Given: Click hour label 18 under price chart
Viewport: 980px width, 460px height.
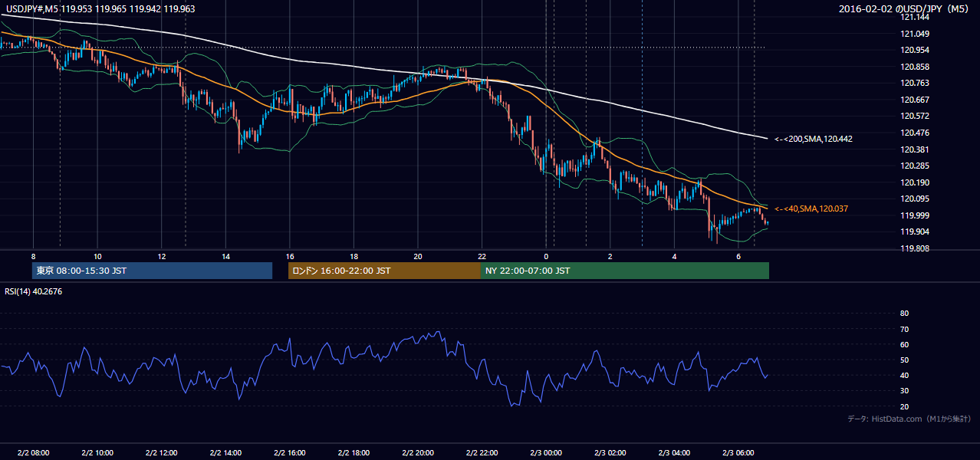Looking at the screenshot, I should click(x=354, y=256).
